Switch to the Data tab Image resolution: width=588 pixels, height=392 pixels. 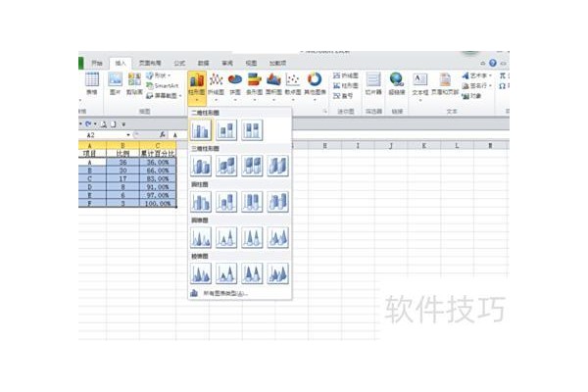coord(203,63)
